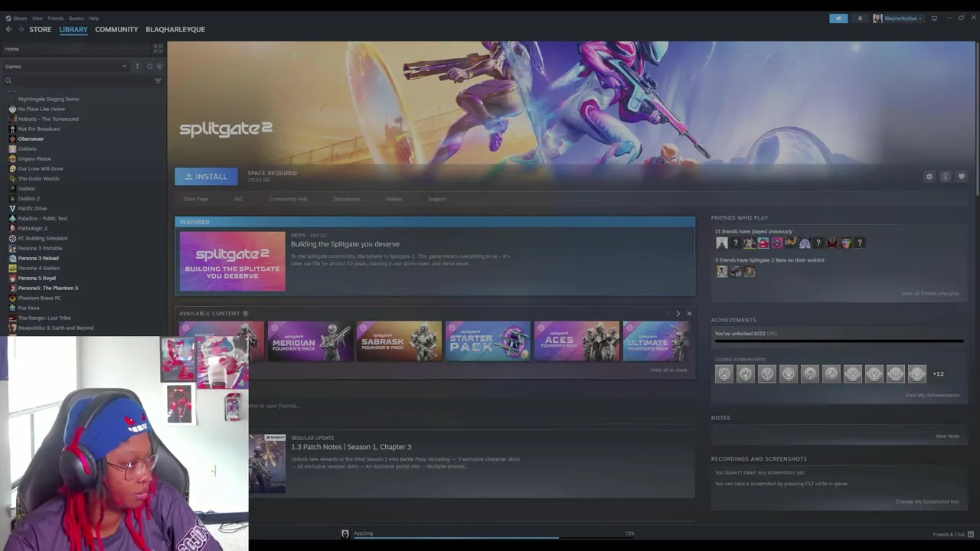
Task: Click the library Home button
Action: pos(11,49)
